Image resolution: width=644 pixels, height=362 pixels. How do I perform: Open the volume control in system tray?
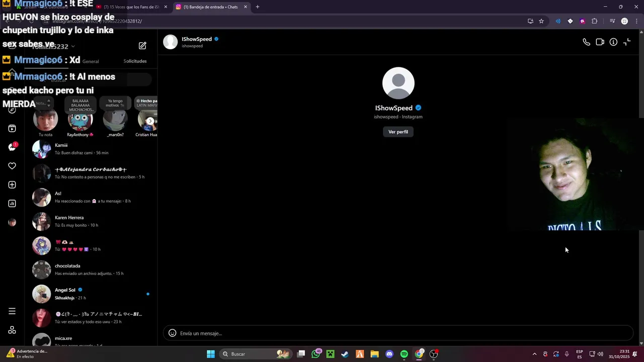click(x=600, y=354)
